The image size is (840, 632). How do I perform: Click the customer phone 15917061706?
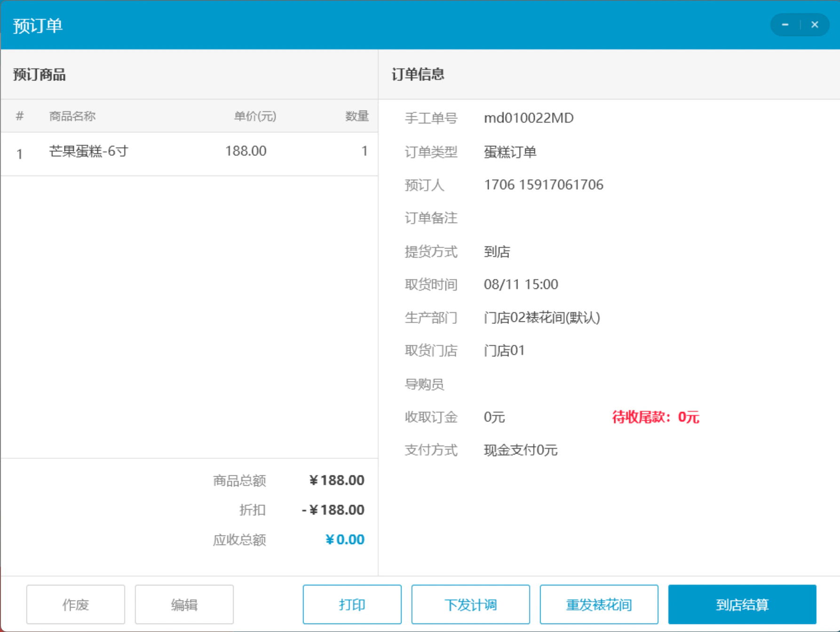561,184
